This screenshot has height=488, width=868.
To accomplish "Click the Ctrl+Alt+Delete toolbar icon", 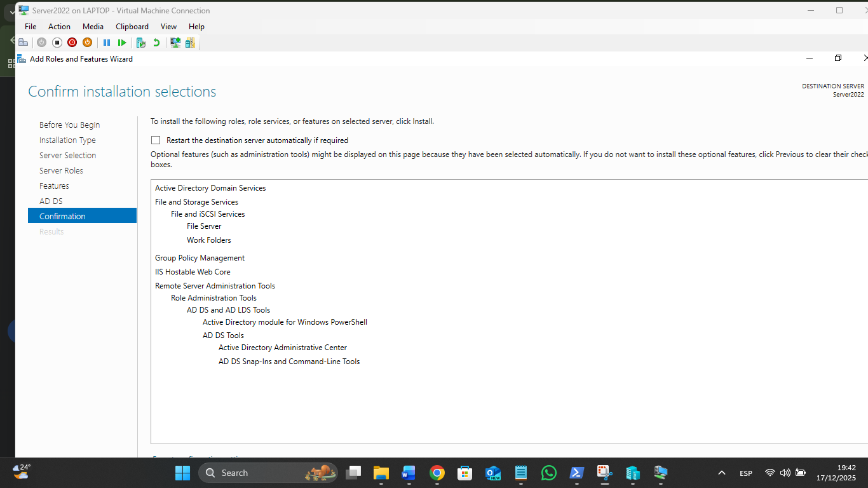I will tap(24, 43).
